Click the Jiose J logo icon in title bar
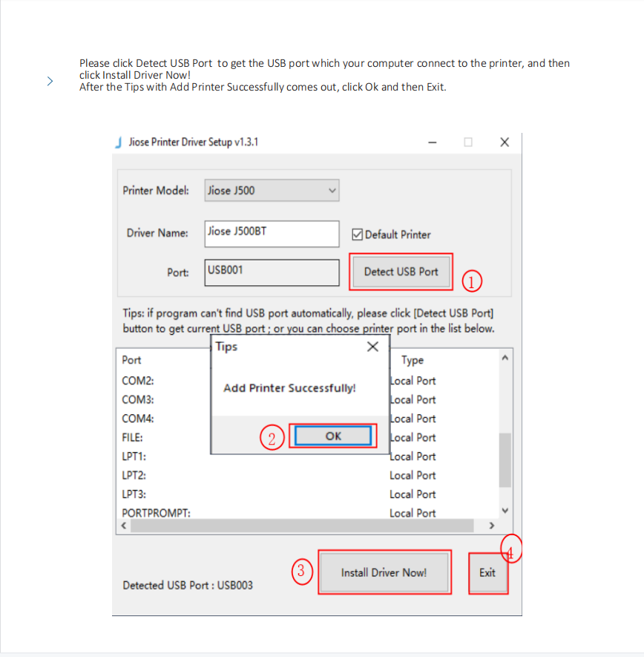This screenshot has height=657, width=644. tap(119, 143)
